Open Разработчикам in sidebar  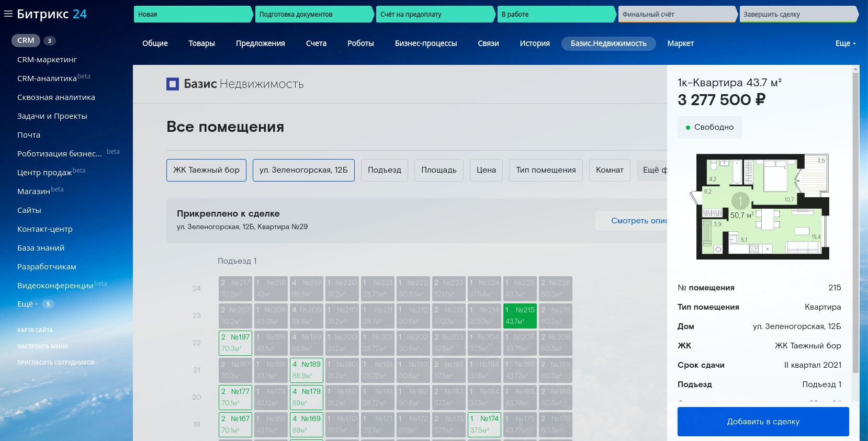(x=47, y=267)
